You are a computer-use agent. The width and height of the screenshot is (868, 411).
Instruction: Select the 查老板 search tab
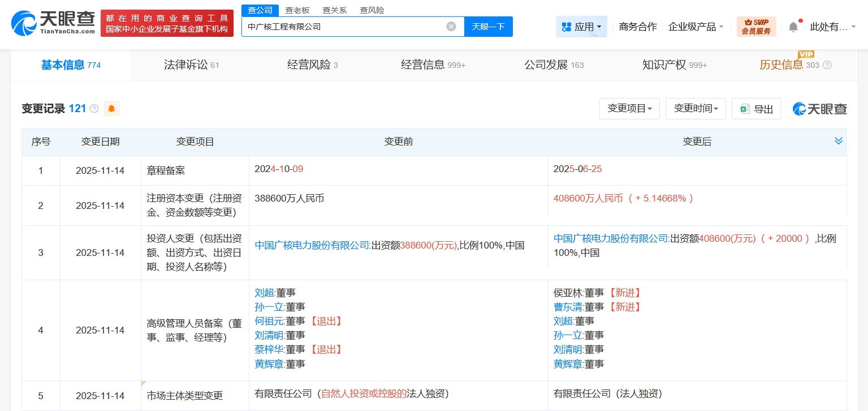(297, 10)
